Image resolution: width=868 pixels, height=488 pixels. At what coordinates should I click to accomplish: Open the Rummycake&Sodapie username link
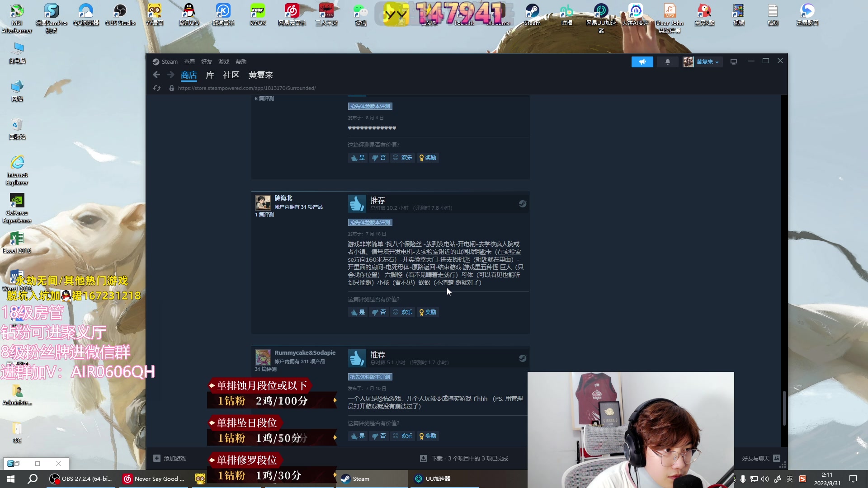tap(305, 353)
